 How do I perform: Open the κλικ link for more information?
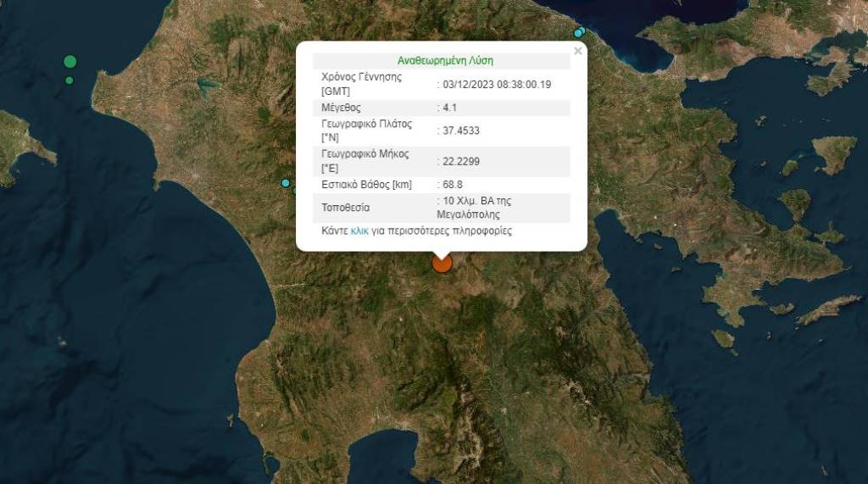pyautogui.click(x=359, y=231)
